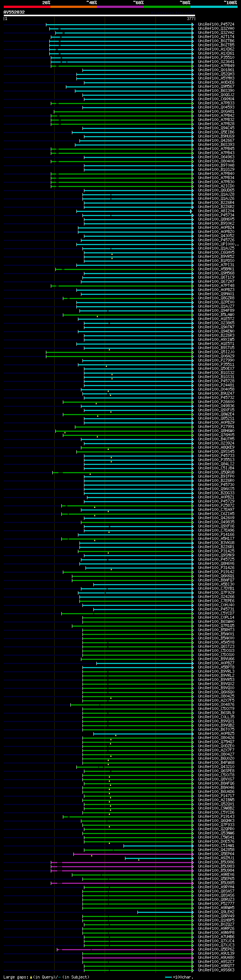This screenshot has width=241, height=980.
Task: Click hit label UniRef100_P27990
Action: coord(216,360)
